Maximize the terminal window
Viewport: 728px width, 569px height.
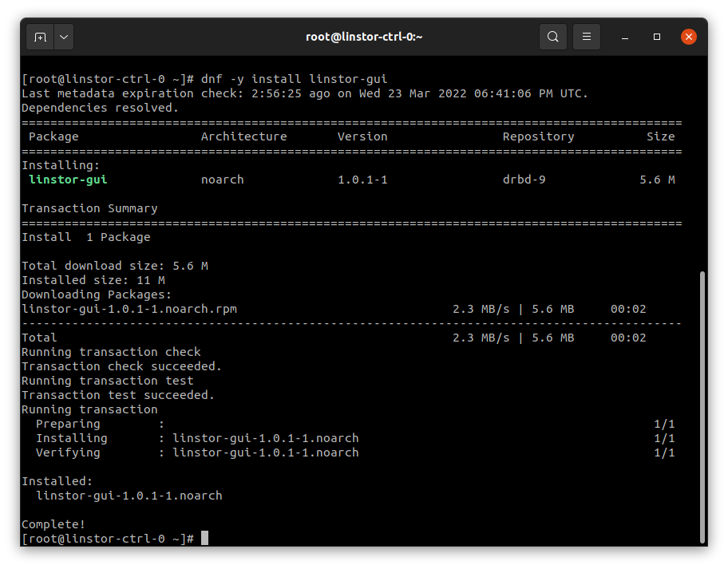[656, 37]
